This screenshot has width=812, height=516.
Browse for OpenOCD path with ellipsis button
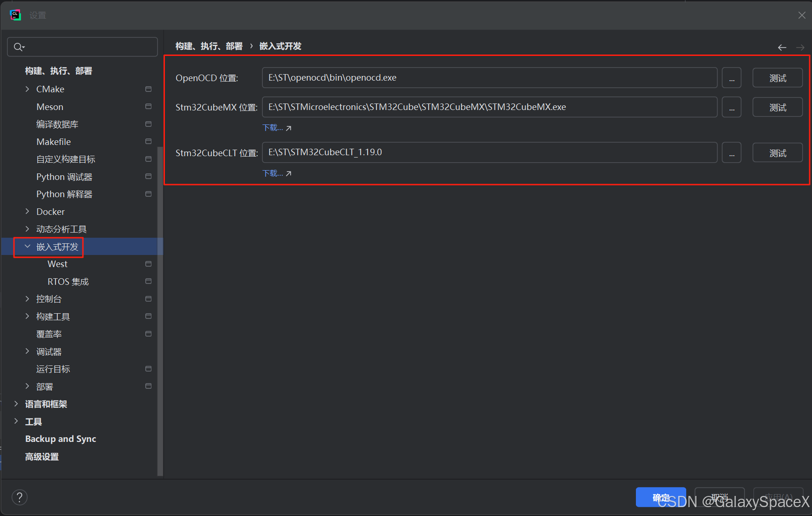[x=731, y=78]
